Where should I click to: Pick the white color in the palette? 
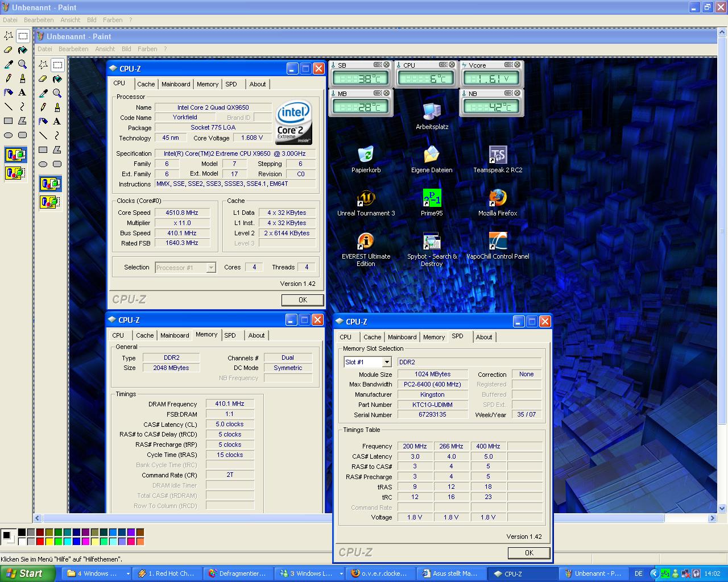click(x=22, y=541)
